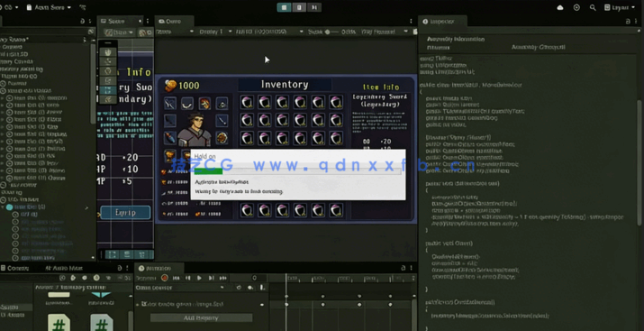Toggle the Animation Preview button
644x331 pixels.
[x=146, y=278]
